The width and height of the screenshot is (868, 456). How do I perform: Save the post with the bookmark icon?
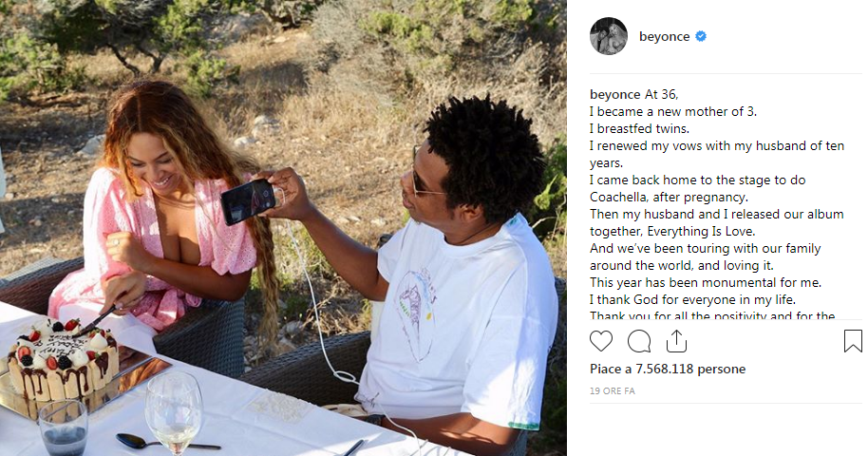(853, 341)
